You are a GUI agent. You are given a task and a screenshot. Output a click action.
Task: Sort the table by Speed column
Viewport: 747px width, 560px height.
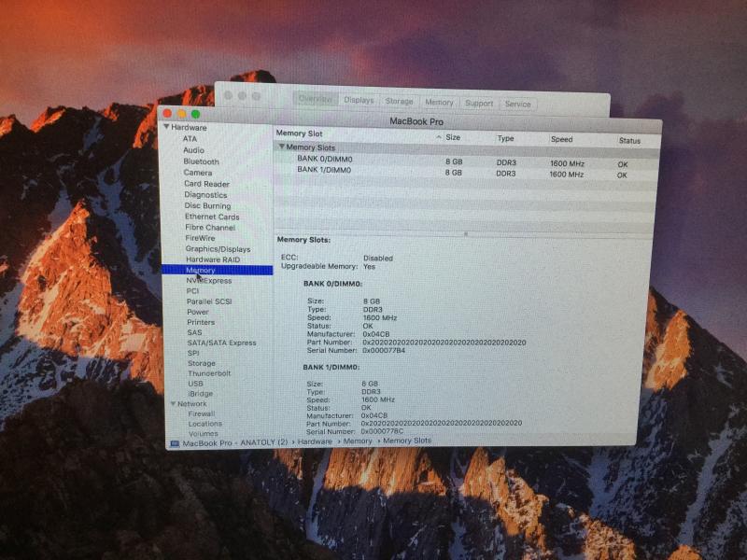coord(562,139)
